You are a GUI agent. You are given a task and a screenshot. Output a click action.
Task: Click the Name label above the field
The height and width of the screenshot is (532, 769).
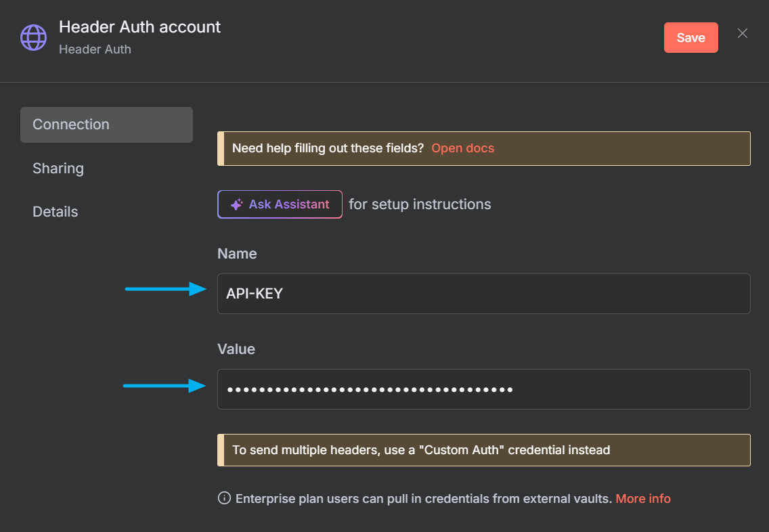237,253
